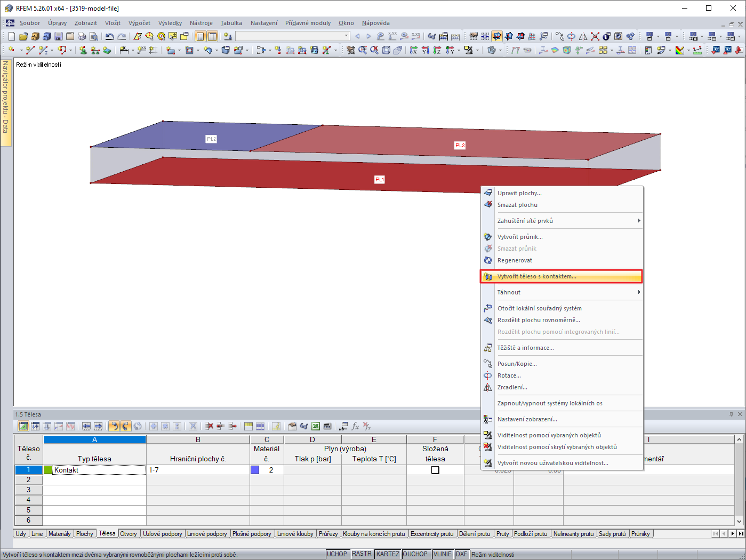746x560 pixels.
Task: Click the Print icon in the toolbar
Action: coord(82,36)
